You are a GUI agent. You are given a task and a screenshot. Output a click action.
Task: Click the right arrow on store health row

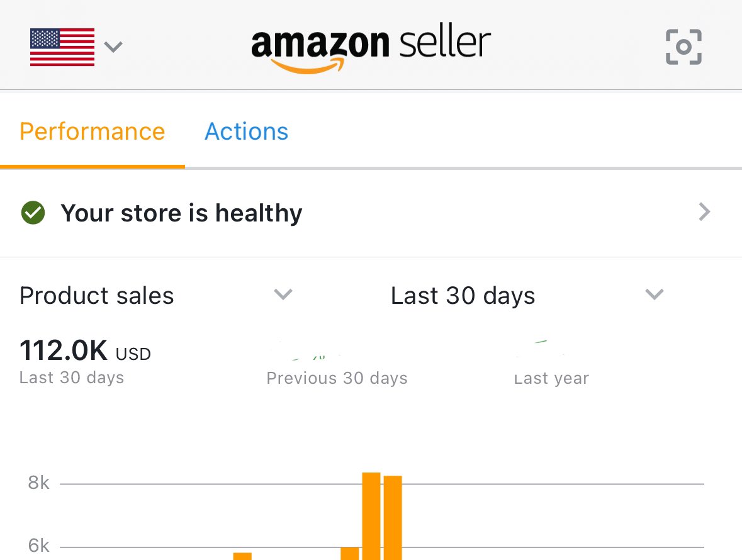point(705,213)
